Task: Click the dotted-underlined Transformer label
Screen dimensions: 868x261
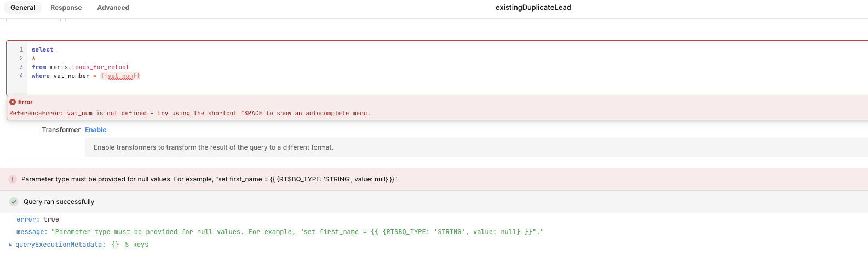Action: [x=61, y=130]
